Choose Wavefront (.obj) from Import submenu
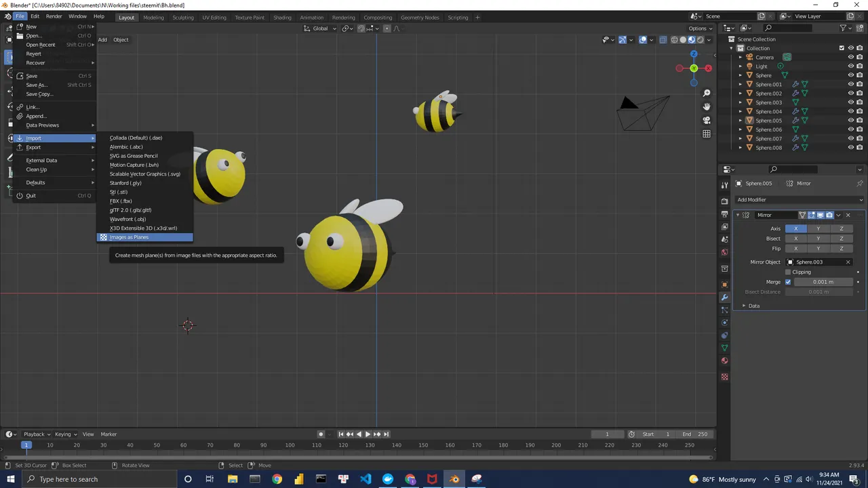 [x=144, y=219]
